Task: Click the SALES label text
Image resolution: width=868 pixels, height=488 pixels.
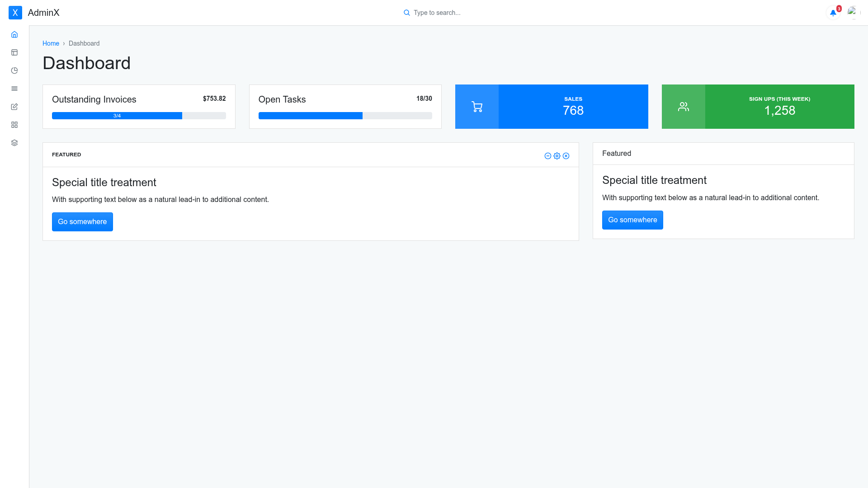Action: click(573, 99)
